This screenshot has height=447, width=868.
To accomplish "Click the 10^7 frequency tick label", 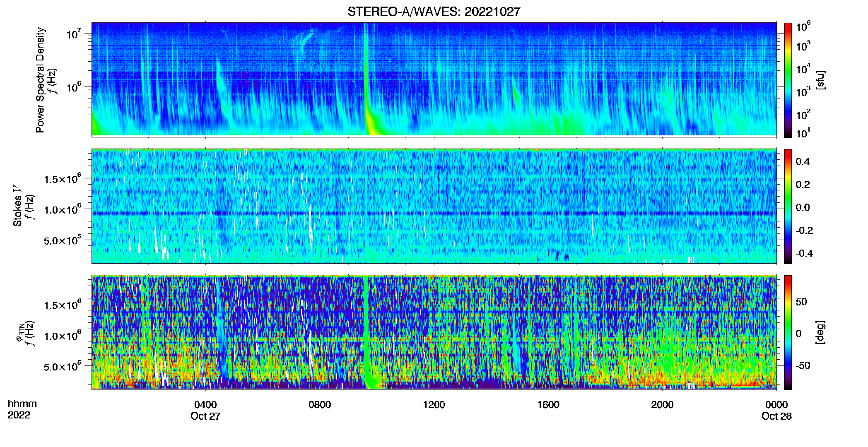I will [x=73, y=34].
